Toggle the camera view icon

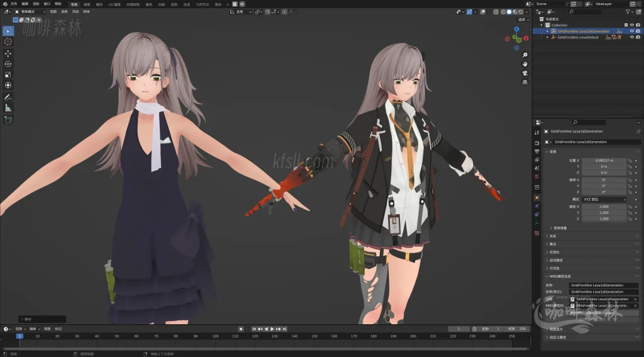tap(525, 73)
